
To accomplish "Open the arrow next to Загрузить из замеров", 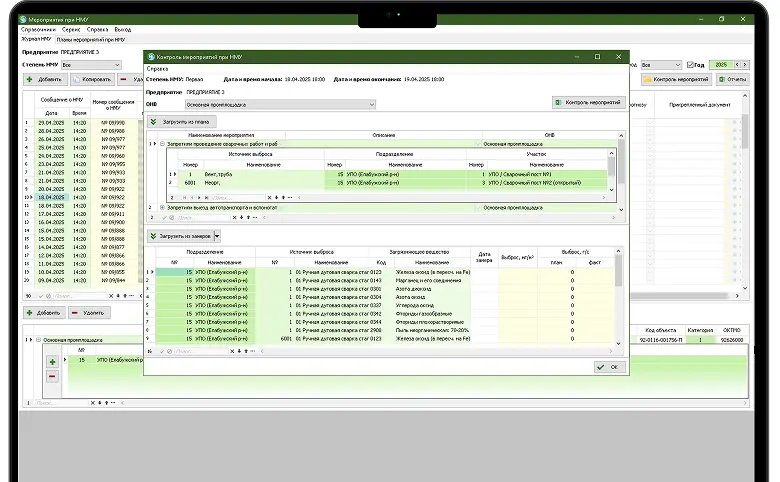I will (217, 236).
